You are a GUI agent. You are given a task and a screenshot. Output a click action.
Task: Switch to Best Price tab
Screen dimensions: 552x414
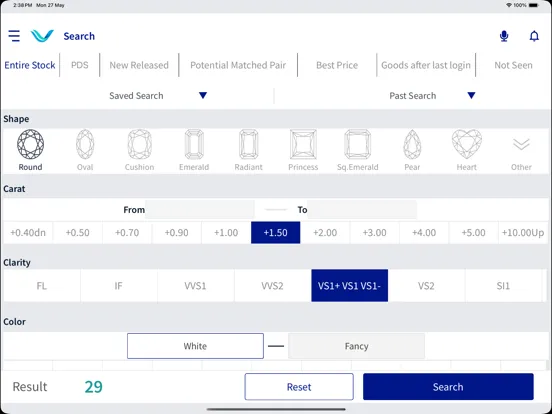tap(337, 65)
